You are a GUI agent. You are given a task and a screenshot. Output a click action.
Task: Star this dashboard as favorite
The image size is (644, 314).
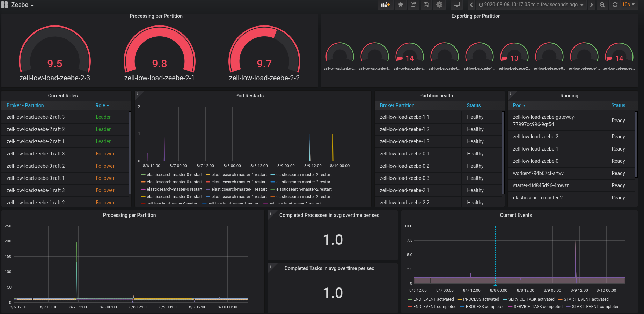click(x=401, y=5)
